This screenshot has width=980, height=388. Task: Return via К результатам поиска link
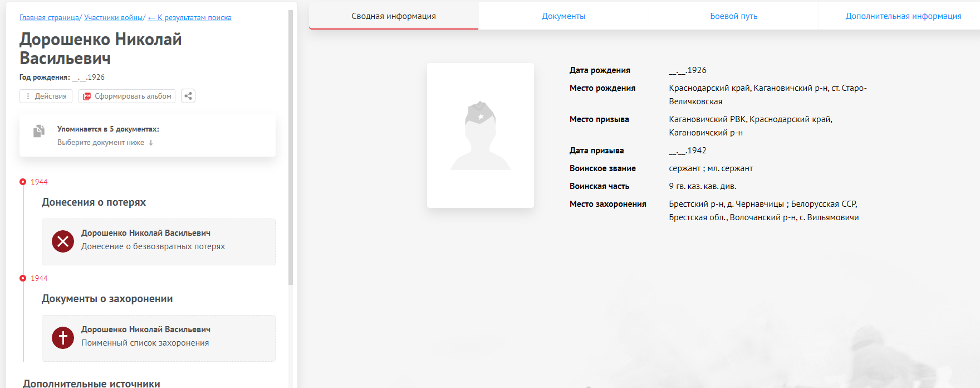(x=190, y=18)
